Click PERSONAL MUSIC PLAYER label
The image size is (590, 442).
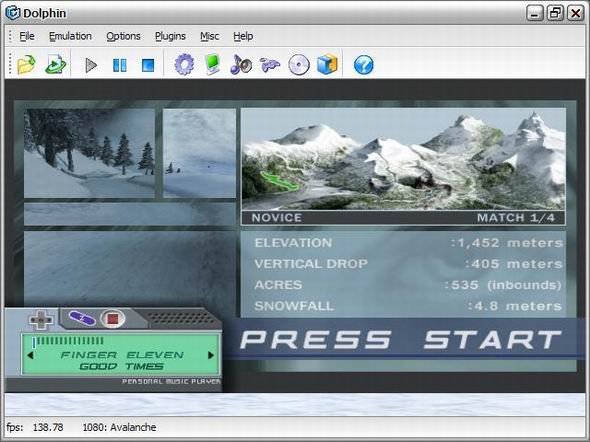(171, 381)
